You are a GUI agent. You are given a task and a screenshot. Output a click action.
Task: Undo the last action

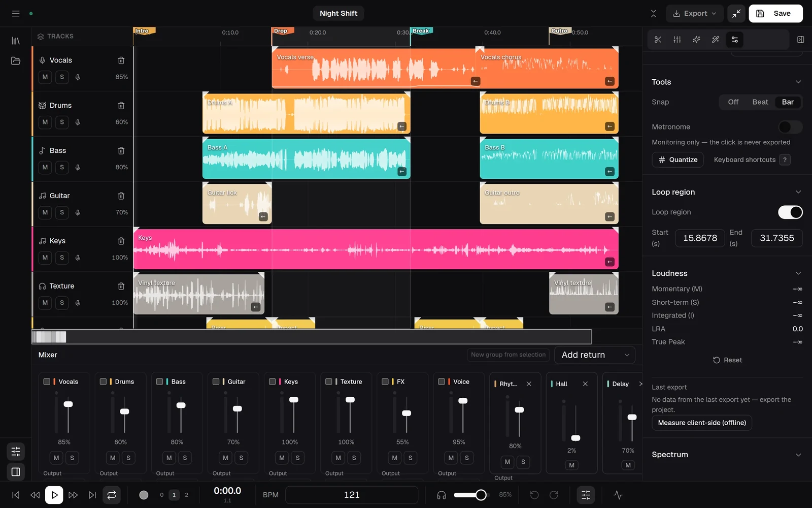pos(534,495)
